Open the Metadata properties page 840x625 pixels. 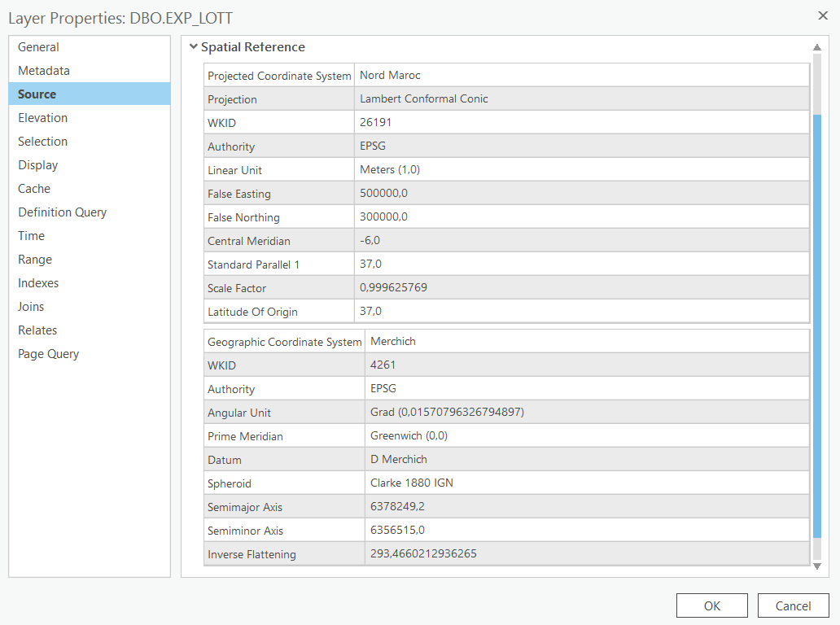[43, 70]
